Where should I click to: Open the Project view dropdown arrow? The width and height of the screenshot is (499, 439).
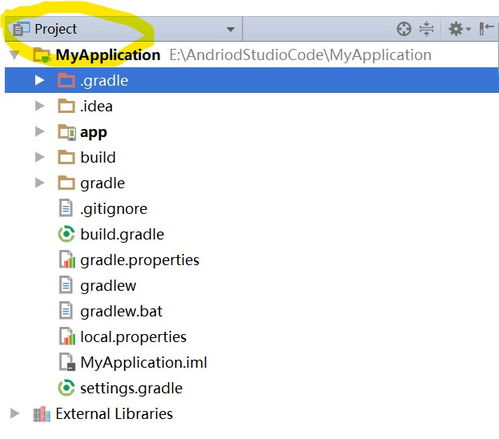[x=230, y=29]
